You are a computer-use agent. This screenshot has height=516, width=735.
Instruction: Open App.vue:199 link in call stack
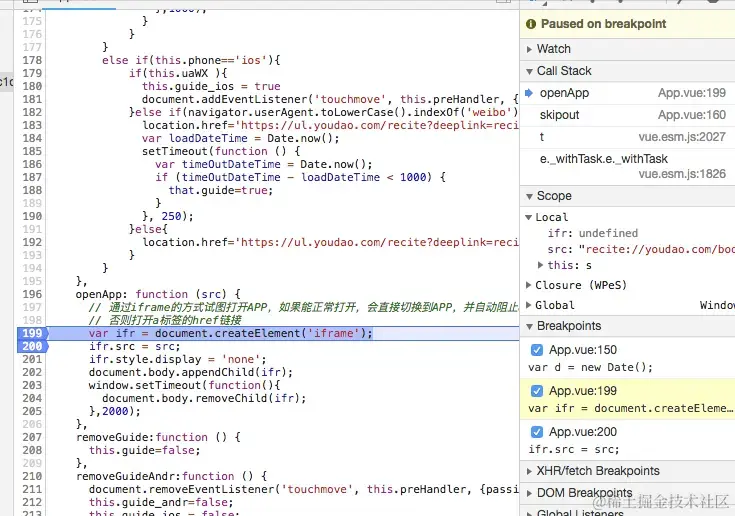692,93
